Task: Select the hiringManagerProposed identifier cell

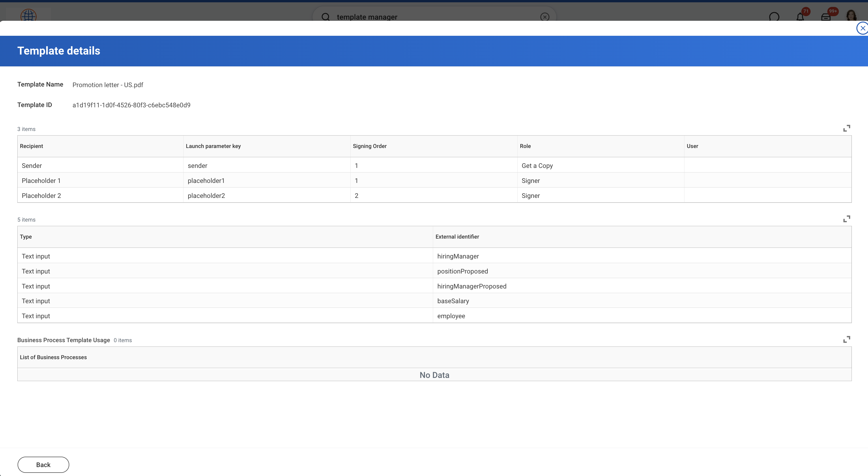Action: (x=642, y=286)
